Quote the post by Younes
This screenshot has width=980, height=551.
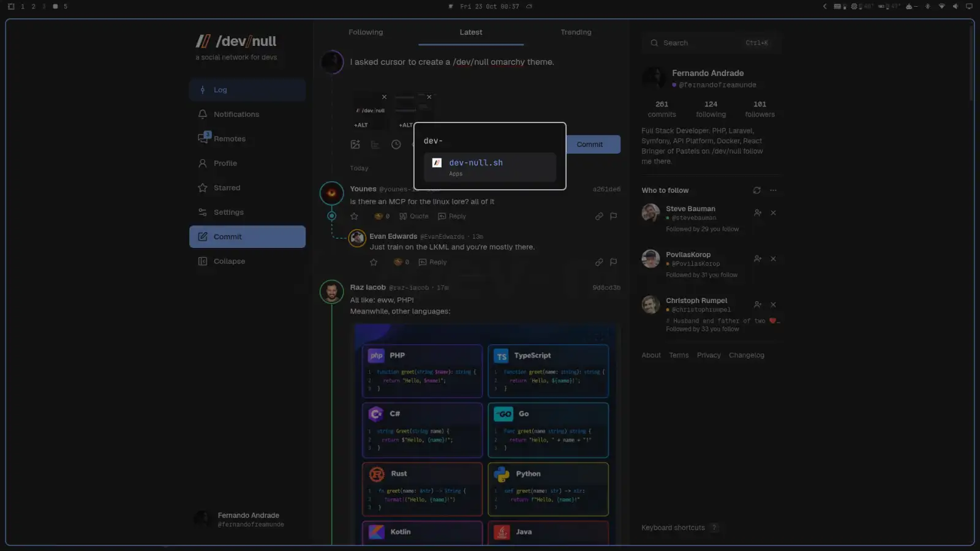pos(414,216)
